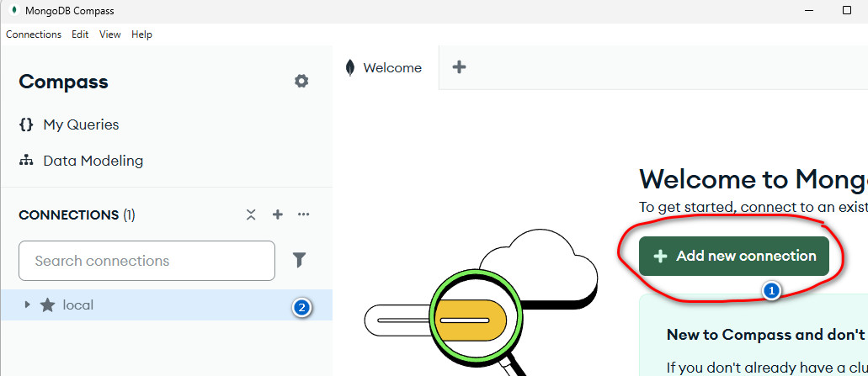This screenshot has height=376, width=868.
Task: Click the My Queries curly braces icon
Action: (x=26, y=124)
